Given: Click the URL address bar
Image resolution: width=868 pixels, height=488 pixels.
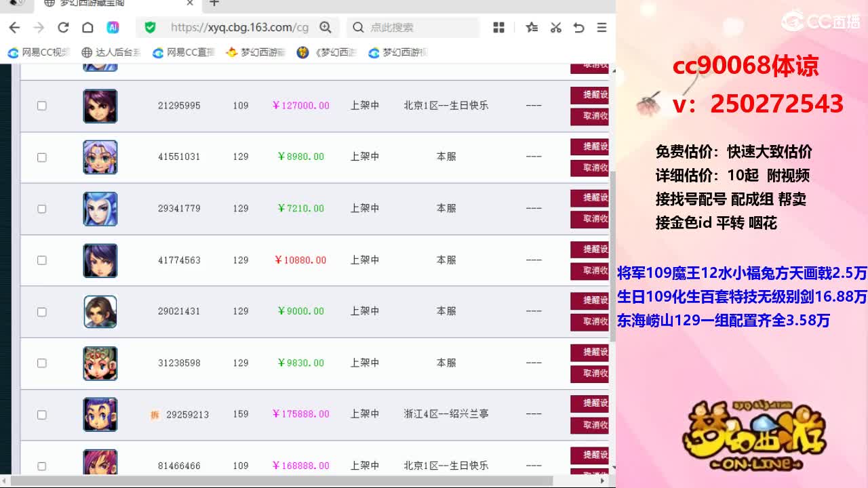Looking at the screenshot, I should pos(239,27).
